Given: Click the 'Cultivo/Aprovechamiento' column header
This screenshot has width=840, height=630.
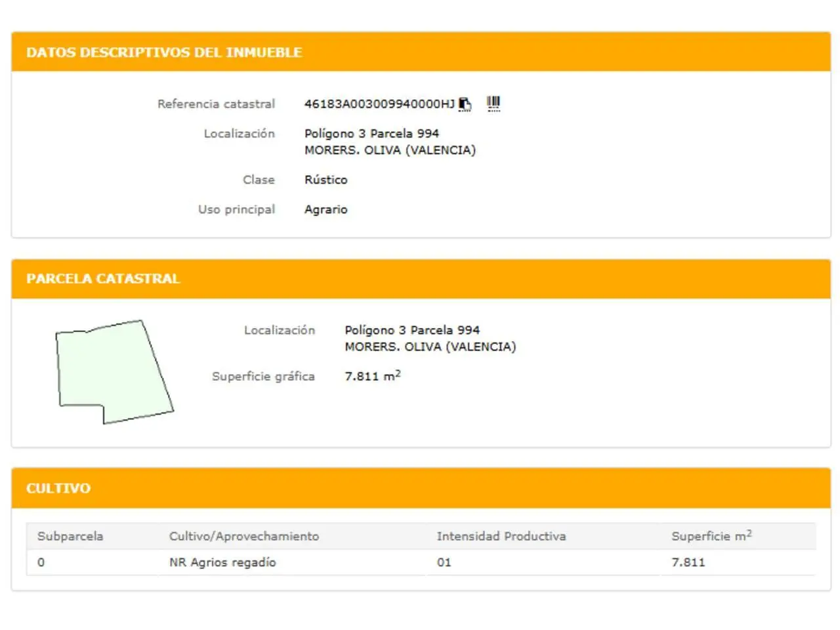Looking at the screenshot, I should [244, 536].
